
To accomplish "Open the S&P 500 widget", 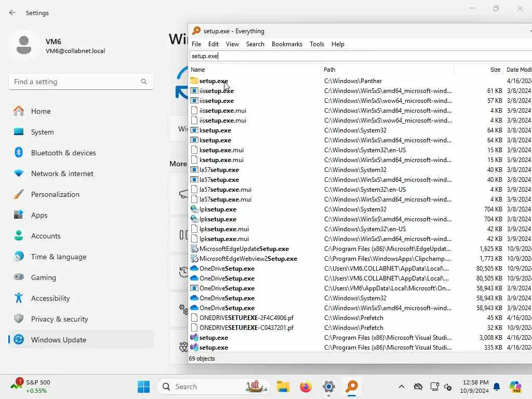I will click(31, 387).
